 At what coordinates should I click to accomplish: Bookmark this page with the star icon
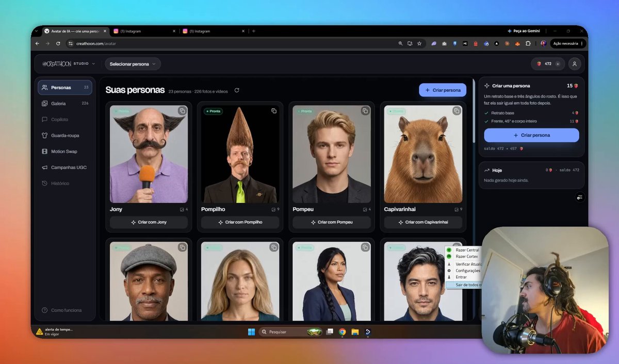coord(419,44)
